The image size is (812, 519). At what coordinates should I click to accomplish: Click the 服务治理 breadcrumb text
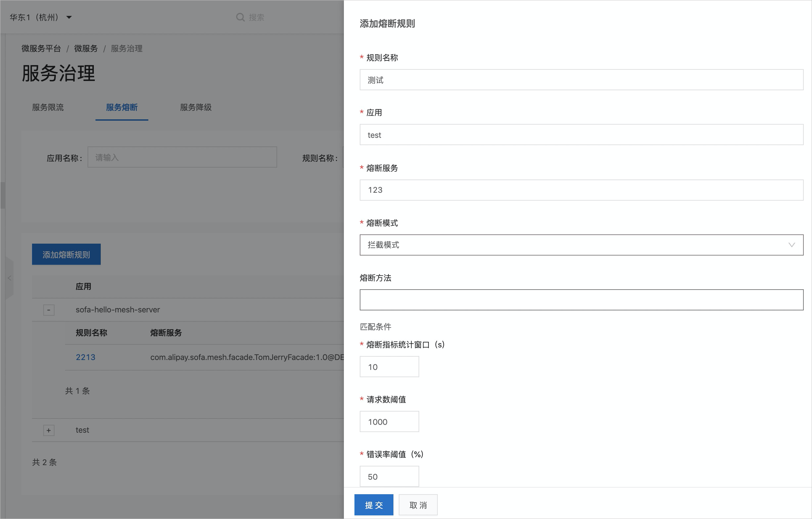pyautogui.click(x=127, y=48)
